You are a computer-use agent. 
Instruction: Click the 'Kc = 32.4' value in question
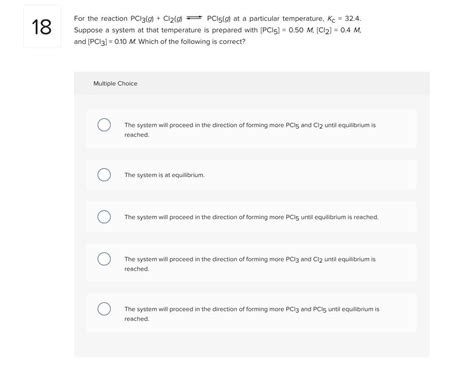click(344, 19)
